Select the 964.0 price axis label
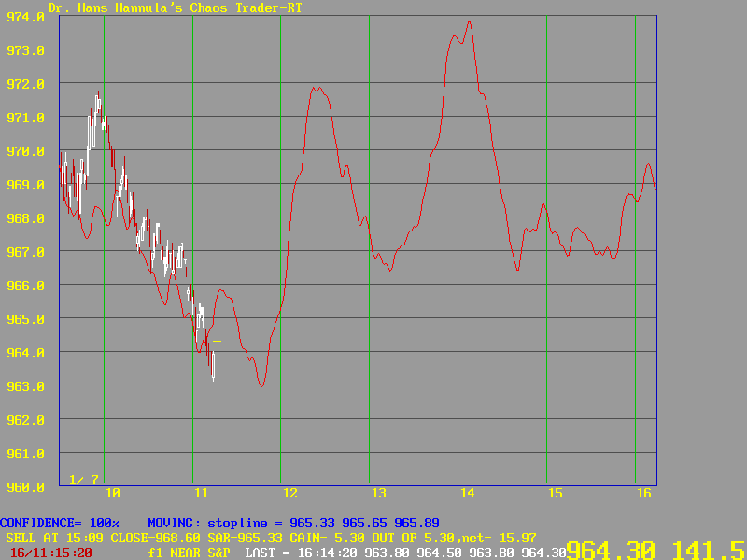This screenshot has width=747, height=560. (x=25, y=353)
